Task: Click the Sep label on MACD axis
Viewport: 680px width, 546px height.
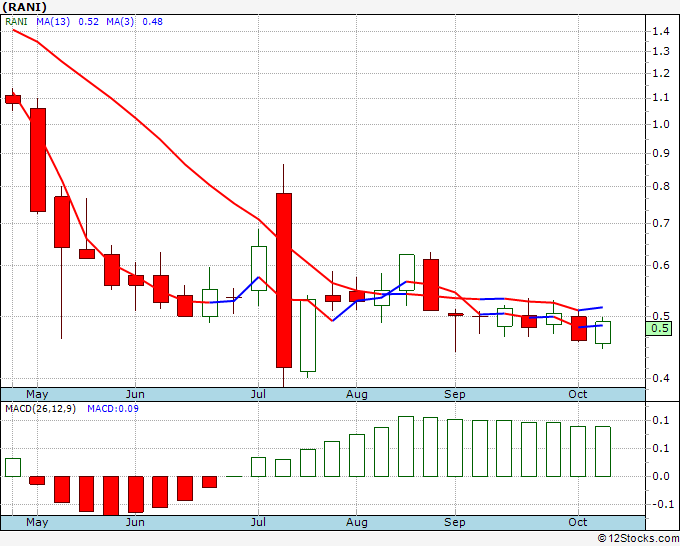Action: [x=454, y=522]
